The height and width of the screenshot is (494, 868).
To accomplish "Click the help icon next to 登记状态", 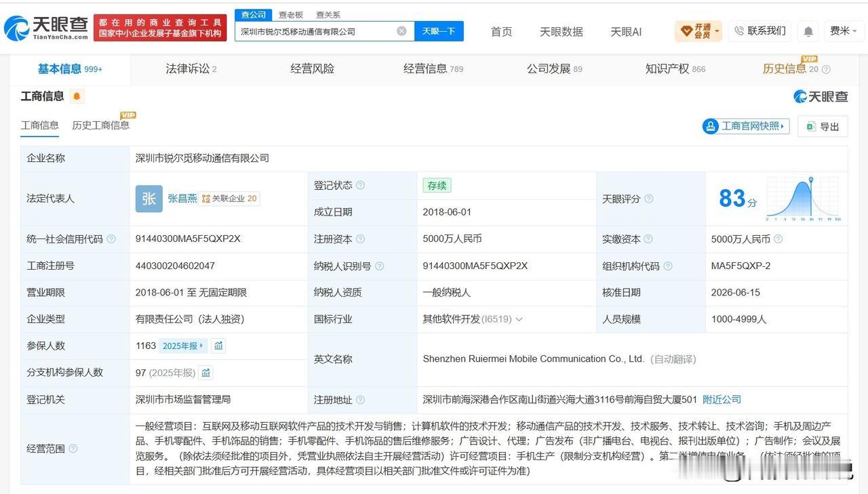I will coord(360,185).
